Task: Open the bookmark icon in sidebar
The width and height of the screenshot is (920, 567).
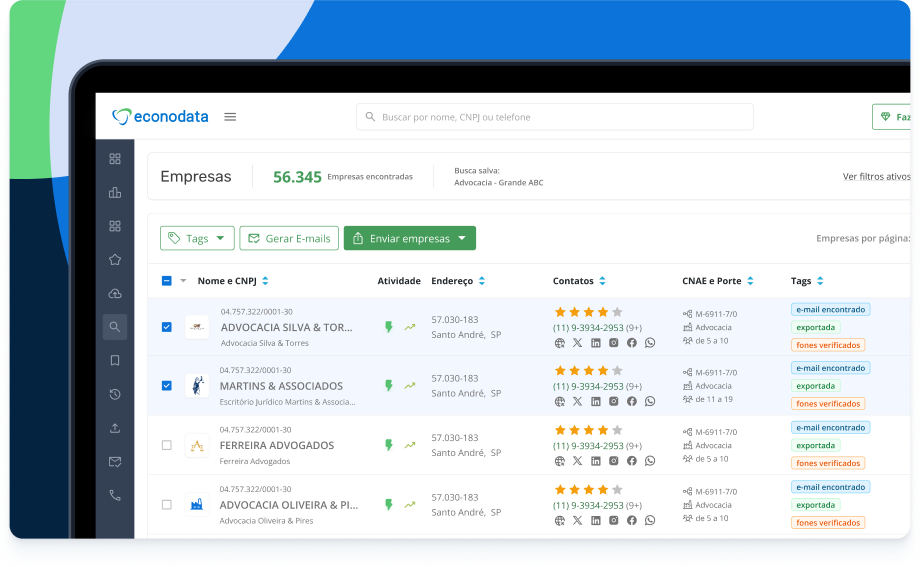Action: point(115,360)
